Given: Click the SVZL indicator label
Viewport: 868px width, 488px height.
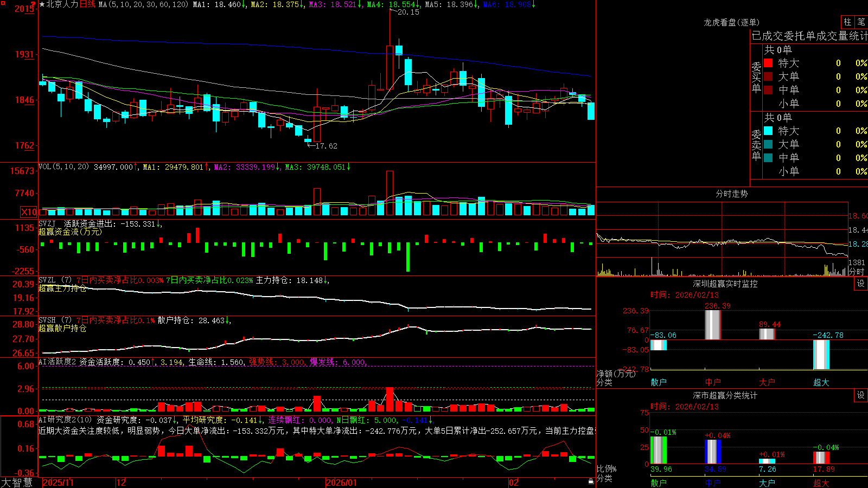Looking at the screenshot, I should [x=47, y=280].
